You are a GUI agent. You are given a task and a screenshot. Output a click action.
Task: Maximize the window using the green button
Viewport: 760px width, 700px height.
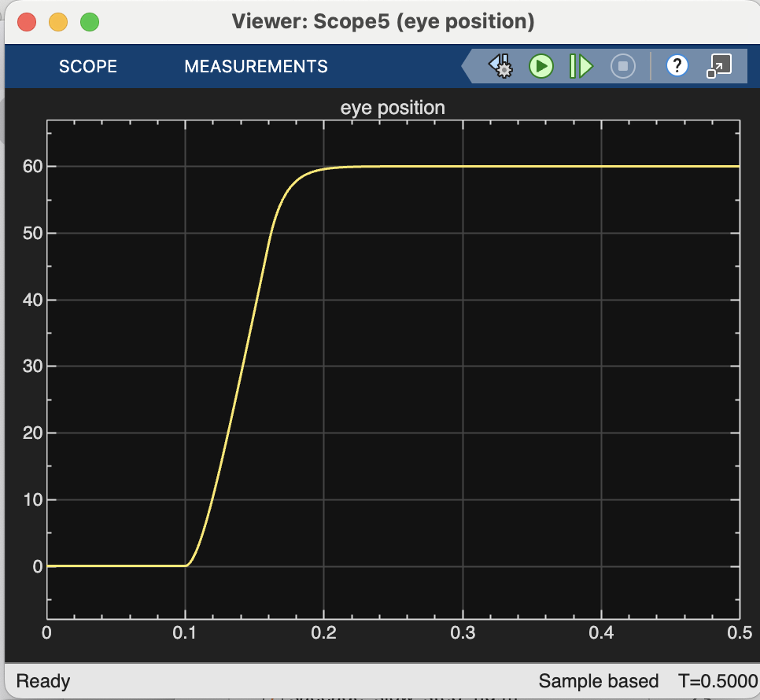tap(90, 22)
